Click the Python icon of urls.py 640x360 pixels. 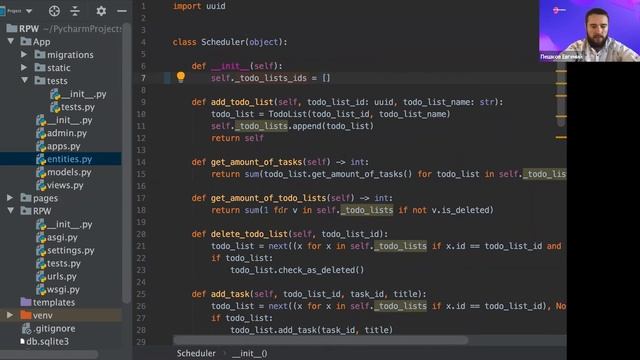41,276
